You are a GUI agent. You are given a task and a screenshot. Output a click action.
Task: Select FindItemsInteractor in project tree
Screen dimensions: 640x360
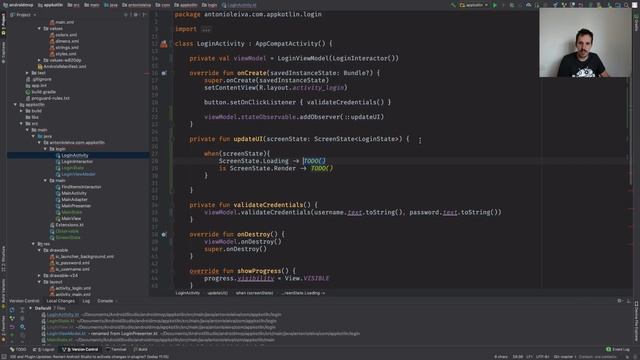(x=81, y=187)
